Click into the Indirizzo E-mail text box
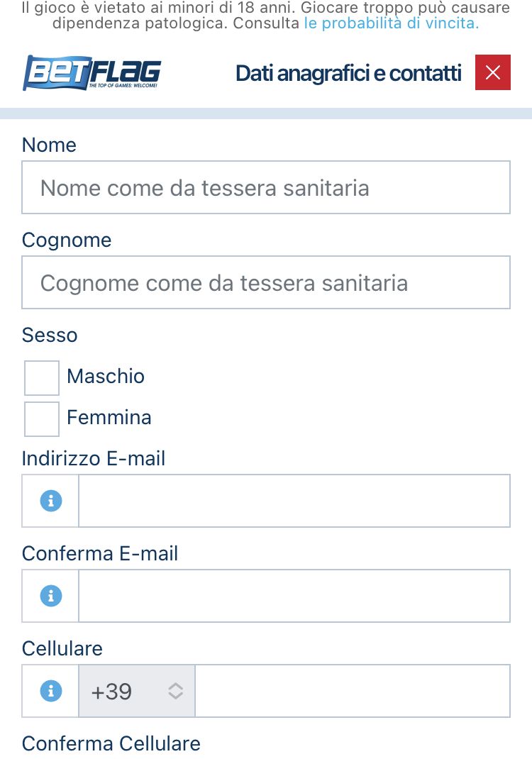Image resolution: width=532 pixels, height=759 pixels. tap(294, 501)
